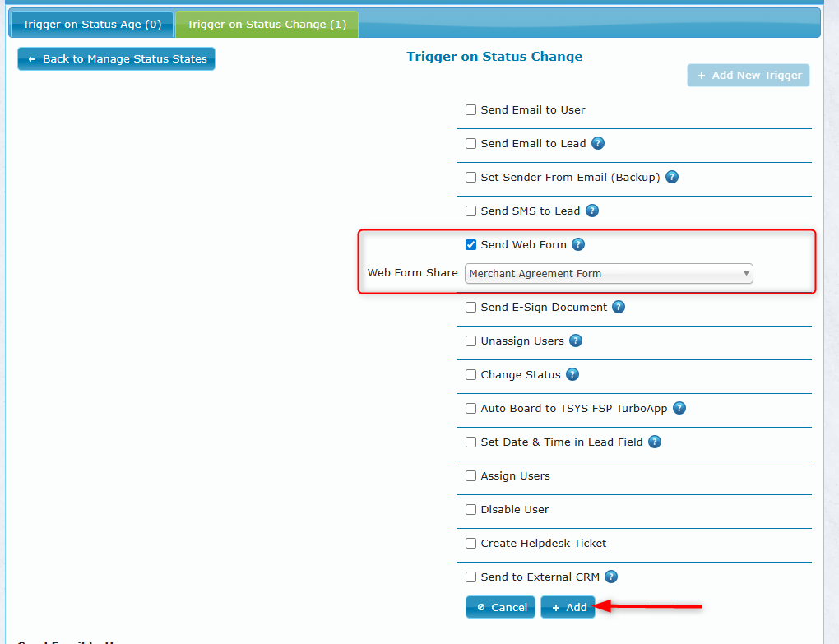
Task: Go Back to Manage Status States
Action: pos(116,59)
